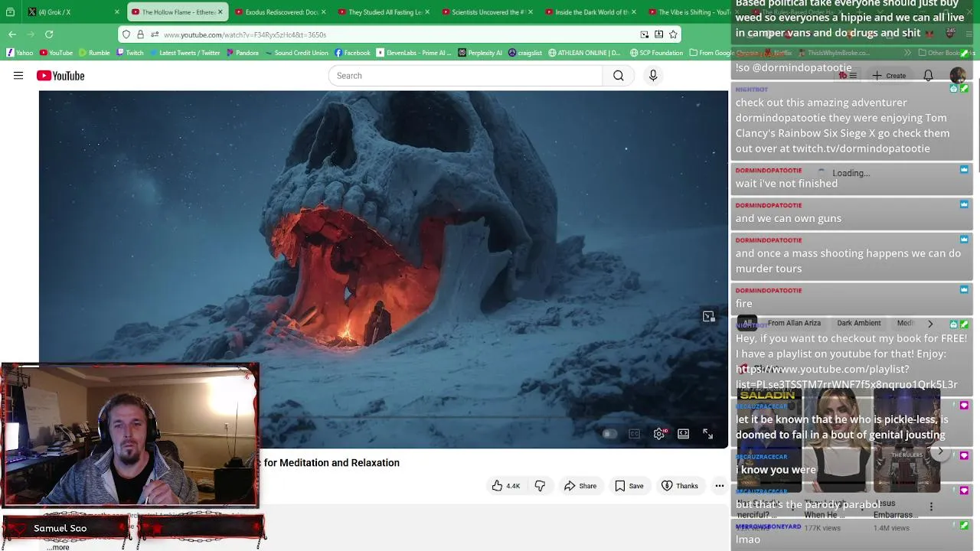980x551 pixels.
Task: Click the shield tracking protection icon
Action: point(126,34)
